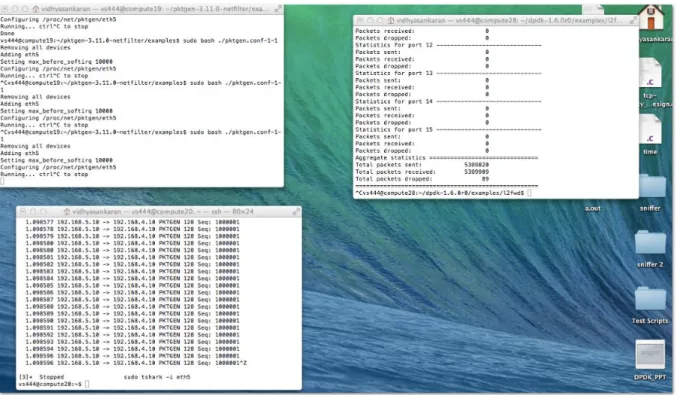Click 'Total packets dropped: 89' line
The image size is (676, 395).
[422, 179]
